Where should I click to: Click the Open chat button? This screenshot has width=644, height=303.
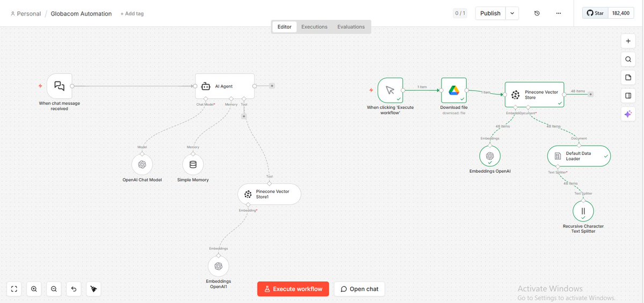[x=359, y=289]
